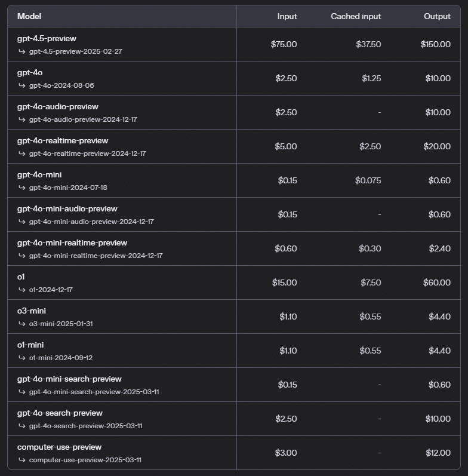
Task: Click the arrow icon beside gpt-4.5-preview-2025-02-27
Action: click(x=22, y=51)
